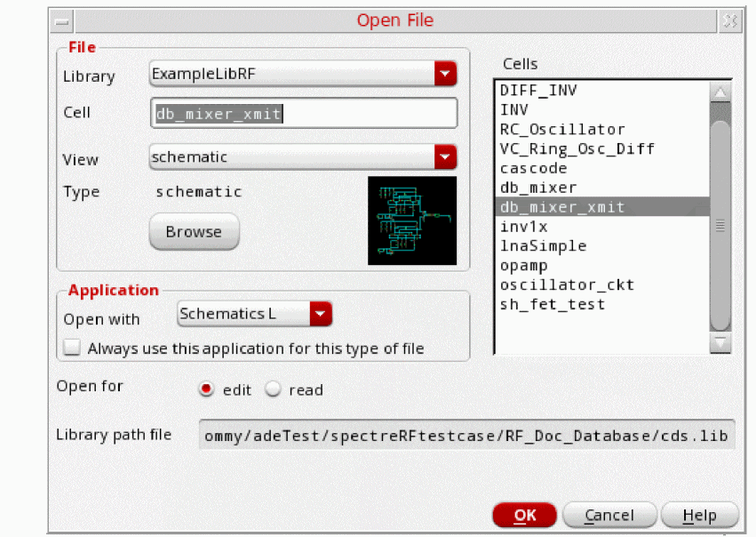Select the edit radio button
Image resolution: width=756 pixels, height=537 pixels.
point(207,389)
